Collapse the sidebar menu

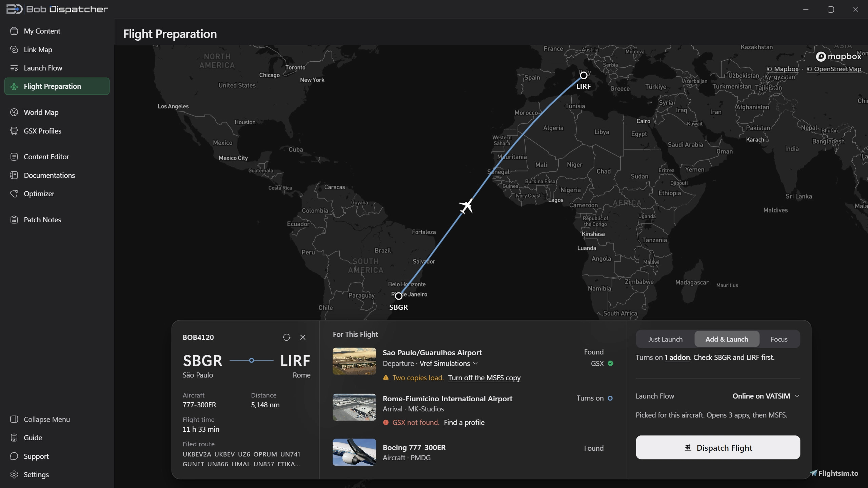click(57, 419)
